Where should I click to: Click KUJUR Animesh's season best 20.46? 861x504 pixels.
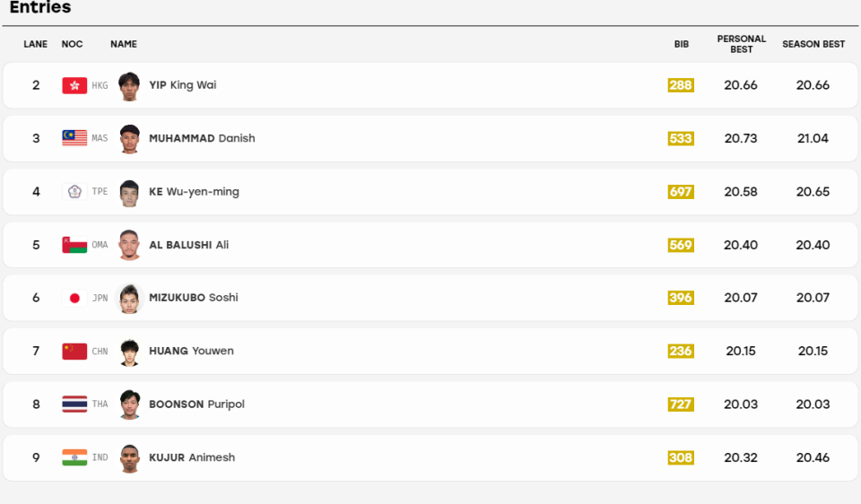coord(813,457)
